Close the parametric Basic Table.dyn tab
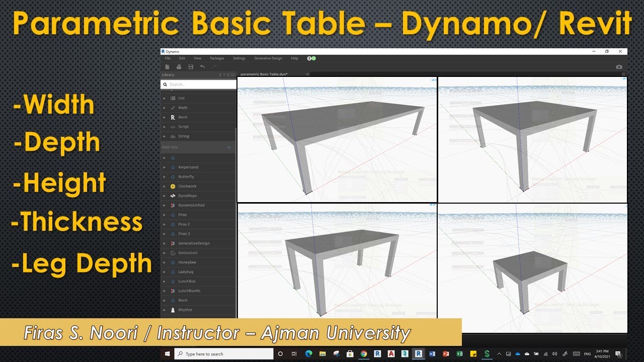Viewport: 644px width, 362px height. [x=307, y=74]
